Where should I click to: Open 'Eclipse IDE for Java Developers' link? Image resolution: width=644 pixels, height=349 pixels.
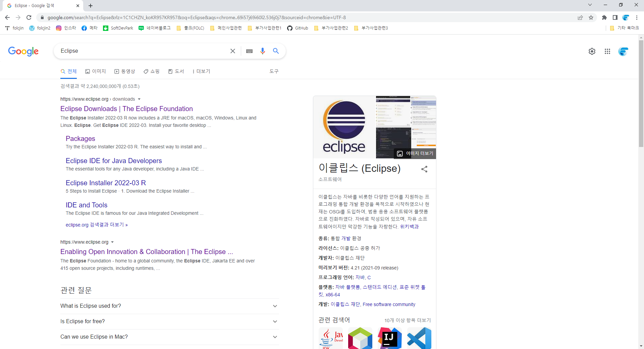(114, 161)
